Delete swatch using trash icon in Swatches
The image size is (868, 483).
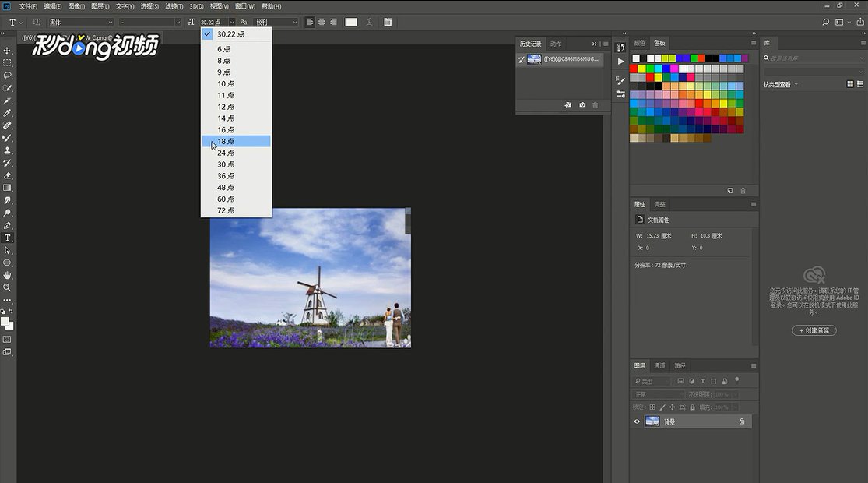point(743,191)
